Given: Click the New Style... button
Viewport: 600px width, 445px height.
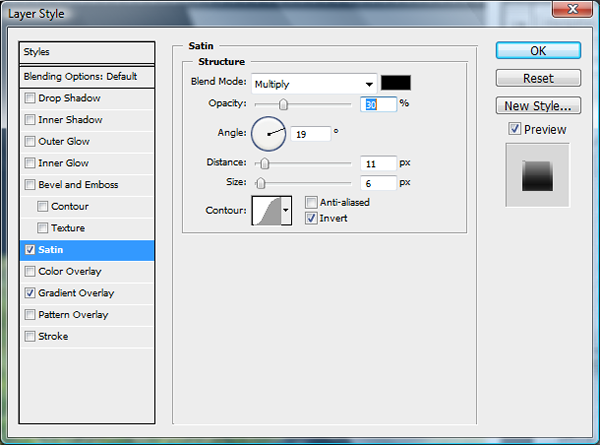Looking at the screenshot, I should 538,105.
